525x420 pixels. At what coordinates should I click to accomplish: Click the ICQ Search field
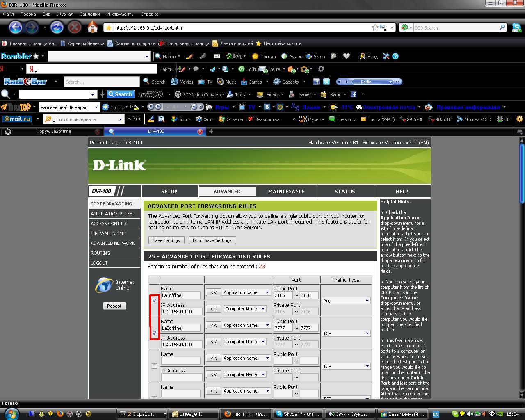coord(456,27)
